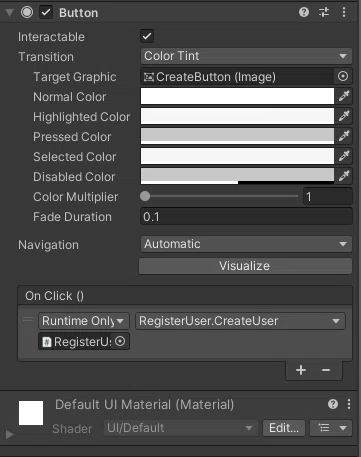Click the Fade Duration label
The width and height of the screenshot is (361, 457).
point(72,217)
